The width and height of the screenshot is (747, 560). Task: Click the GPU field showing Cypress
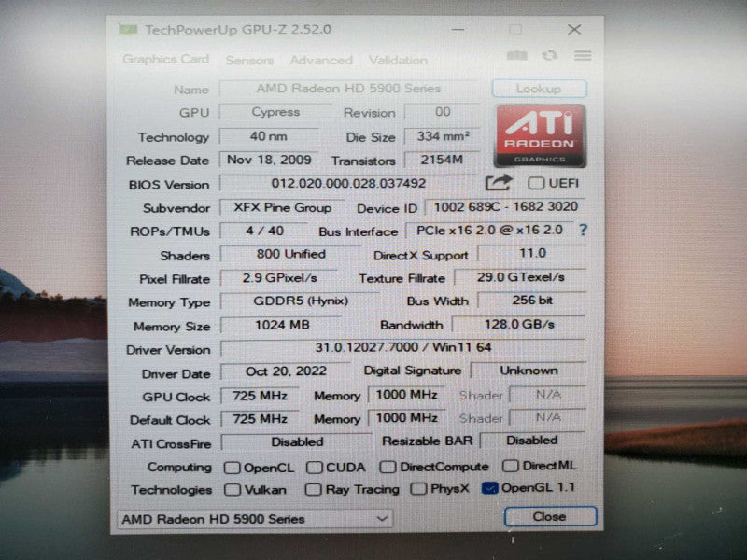[x=275, y=112]
